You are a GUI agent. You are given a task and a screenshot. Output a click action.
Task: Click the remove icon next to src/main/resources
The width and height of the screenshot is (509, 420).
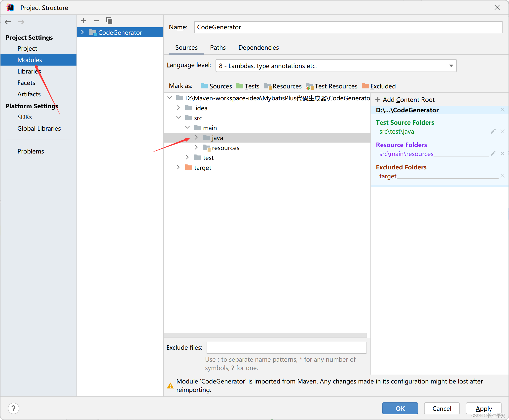(x=502, y=153)
